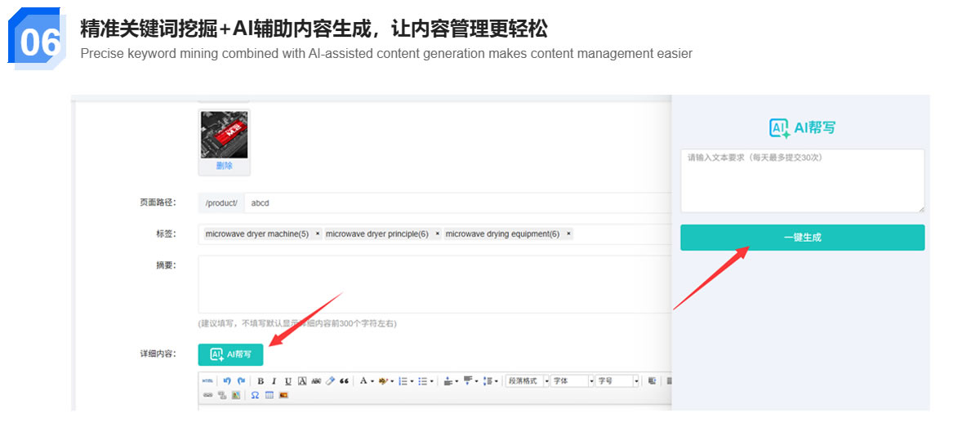Click 删除 link under the product image
Viewport: 980px width, 445px height.
tap(224, 166)
